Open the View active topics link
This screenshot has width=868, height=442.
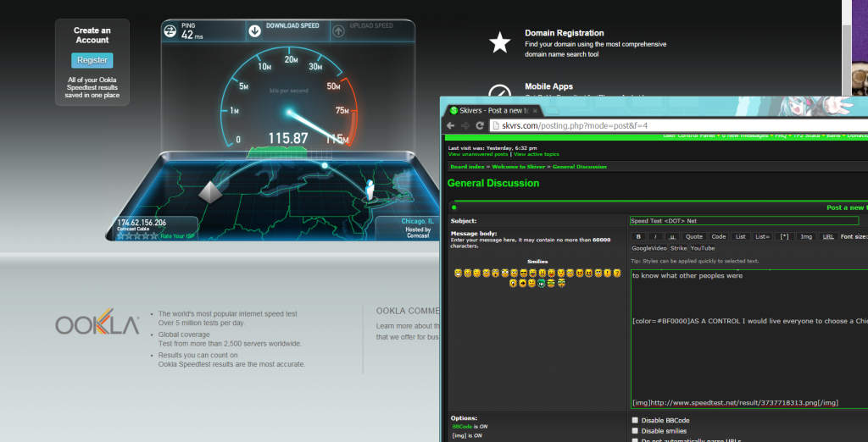[537, 154]
